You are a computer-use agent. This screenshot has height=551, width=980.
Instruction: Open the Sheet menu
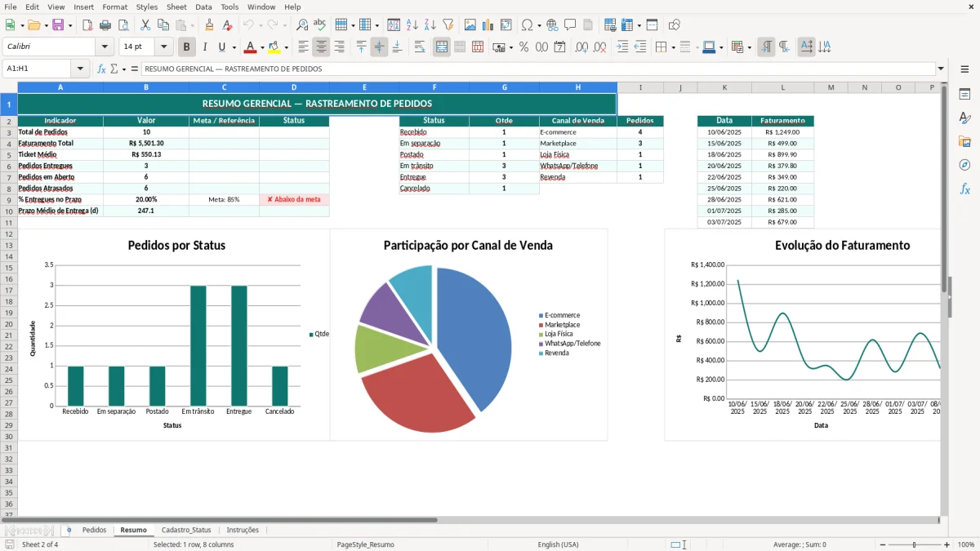tap(176, 7)
